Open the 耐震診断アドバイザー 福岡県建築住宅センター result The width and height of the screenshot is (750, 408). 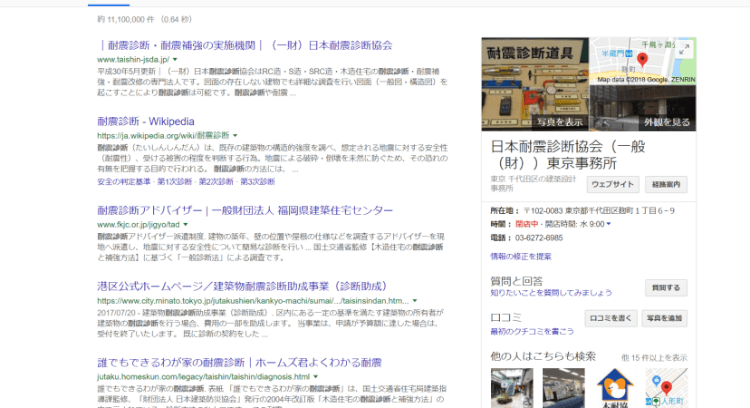(x=245, y=210)
